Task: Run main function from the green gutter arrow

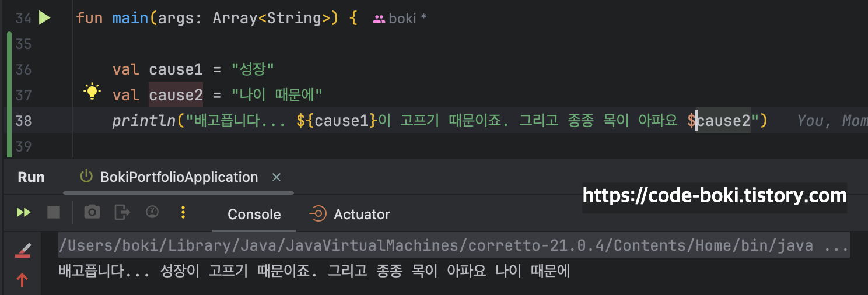Action: point(45,18)
